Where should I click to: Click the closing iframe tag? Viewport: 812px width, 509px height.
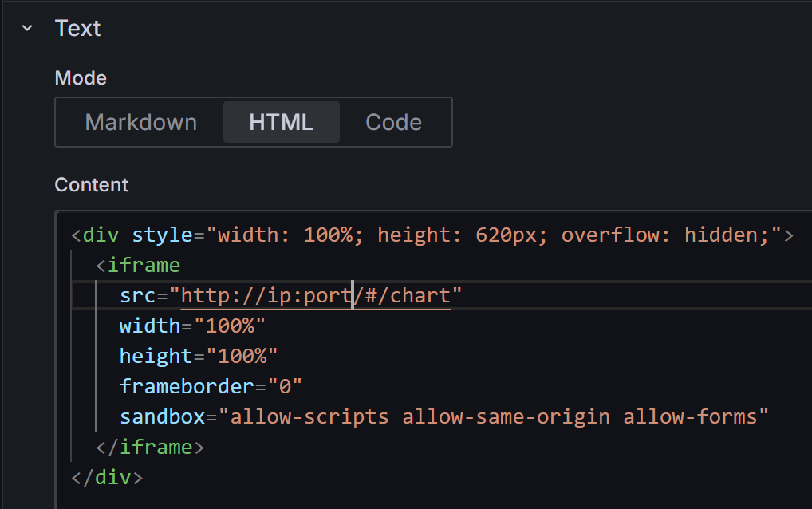(x=150, y=448)
